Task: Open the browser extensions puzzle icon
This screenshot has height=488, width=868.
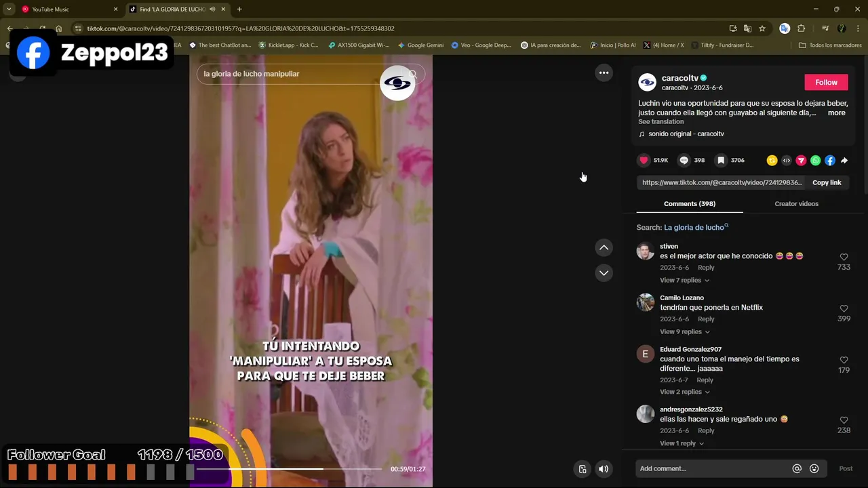Action: tap(801, 28)
